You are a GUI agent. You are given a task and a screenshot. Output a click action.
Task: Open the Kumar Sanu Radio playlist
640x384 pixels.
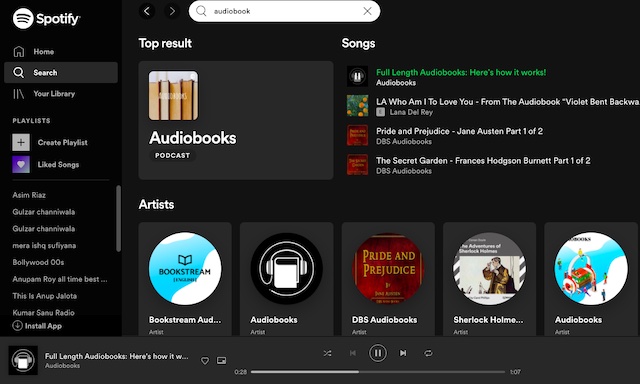[x=43, y=313]
